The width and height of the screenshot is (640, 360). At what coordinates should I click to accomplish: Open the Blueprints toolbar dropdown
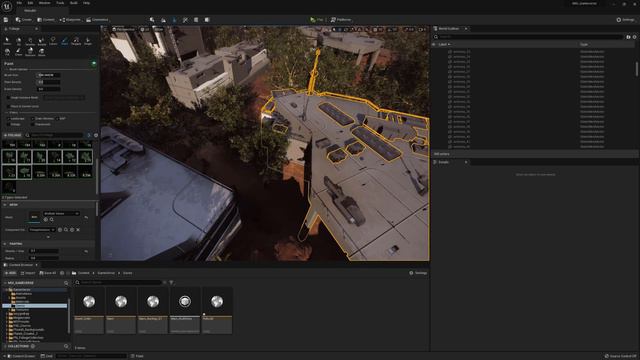(x=70, y=20)
